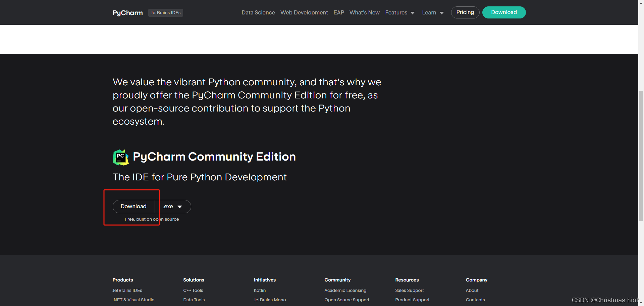This screenshot has width=644, height=306.
Task: Click the Products footer heading
Action: coord(123,280)
